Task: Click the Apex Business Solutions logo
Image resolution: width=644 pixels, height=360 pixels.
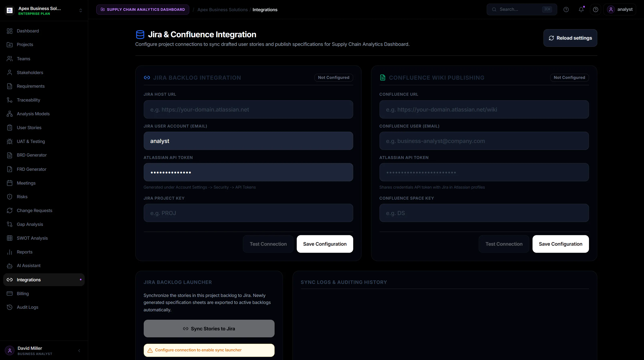Action: [10, 10]
